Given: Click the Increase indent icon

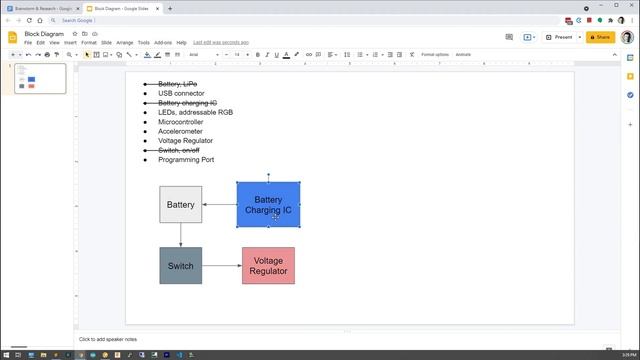Looking at the screenshot, I should click(400, 55).
